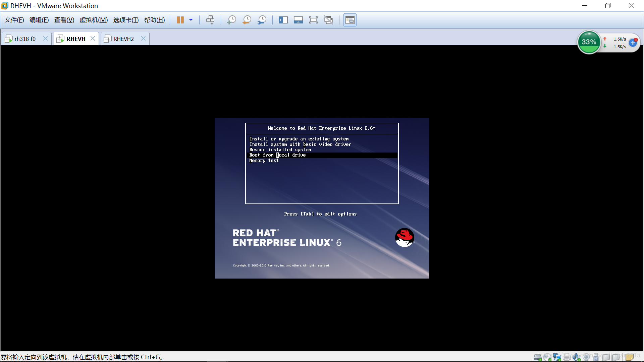Open the 帮助(H) menu
Screen dimensions: 644x362
(155, 20)
